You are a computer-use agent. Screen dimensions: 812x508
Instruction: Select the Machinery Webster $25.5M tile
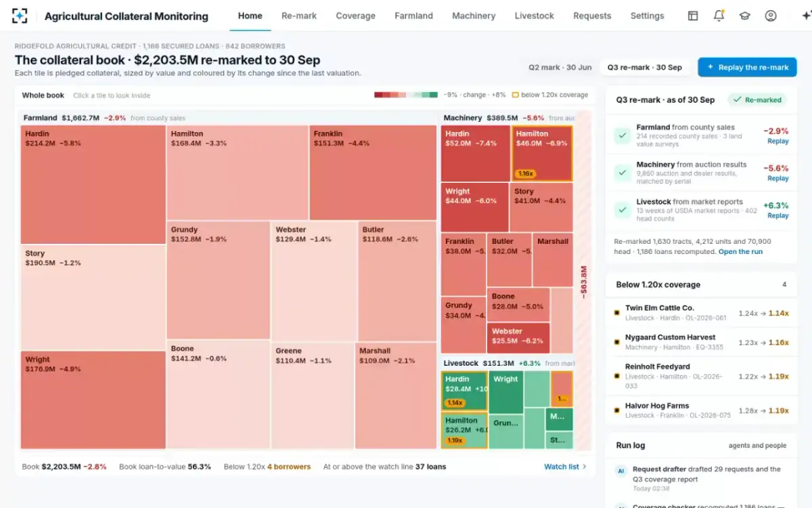coord(518,337)
